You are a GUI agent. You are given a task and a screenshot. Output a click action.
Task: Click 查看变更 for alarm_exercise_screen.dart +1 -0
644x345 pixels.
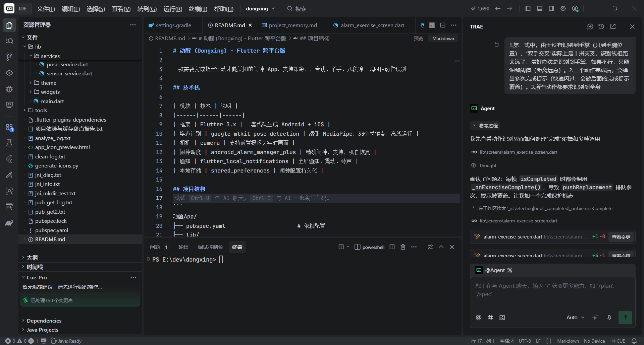pyautogui.click(x=621, y=237)
